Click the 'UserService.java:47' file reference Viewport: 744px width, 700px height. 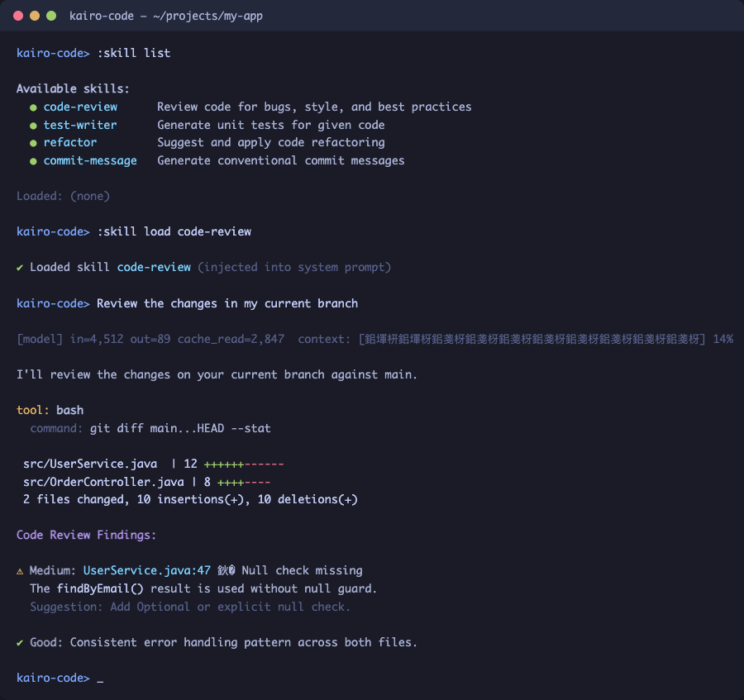pos(147,570)
